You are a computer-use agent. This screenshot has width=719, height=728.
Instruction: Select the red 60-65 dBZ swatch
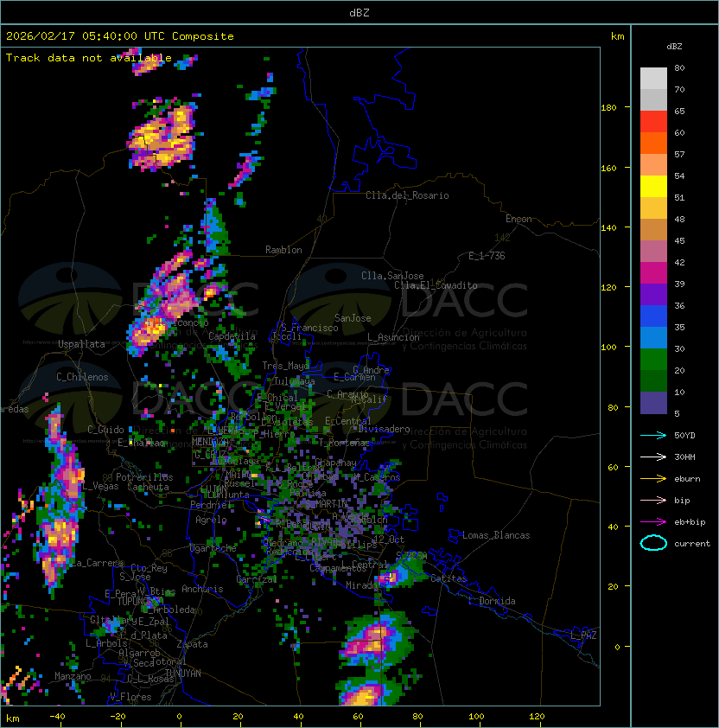click(653, 122)
